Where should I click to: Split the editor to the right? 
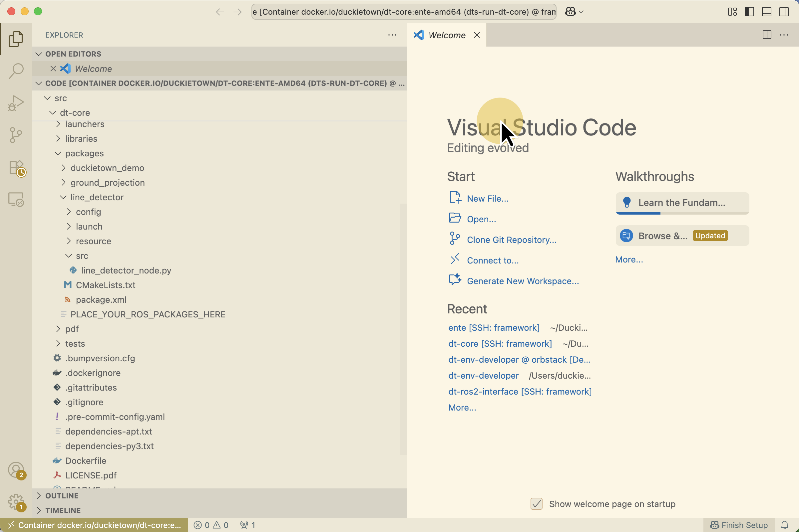[x=767, y=35]
